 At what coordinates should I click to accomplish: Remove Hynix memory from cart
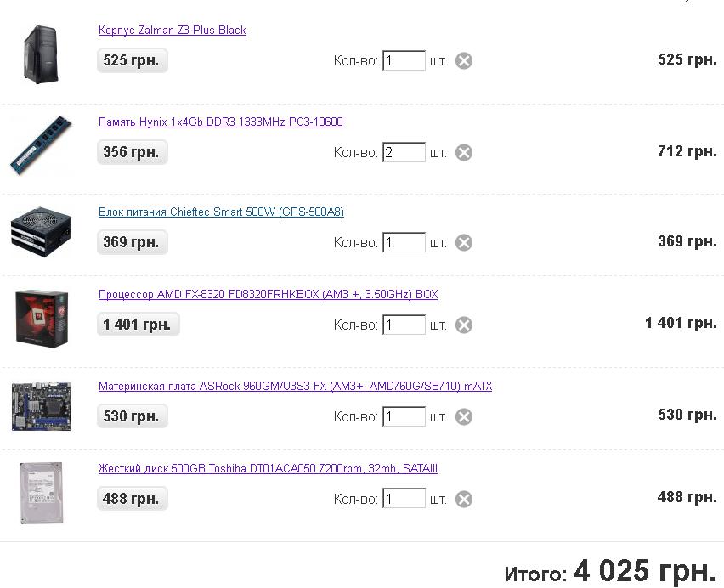(x=464, y=153)
